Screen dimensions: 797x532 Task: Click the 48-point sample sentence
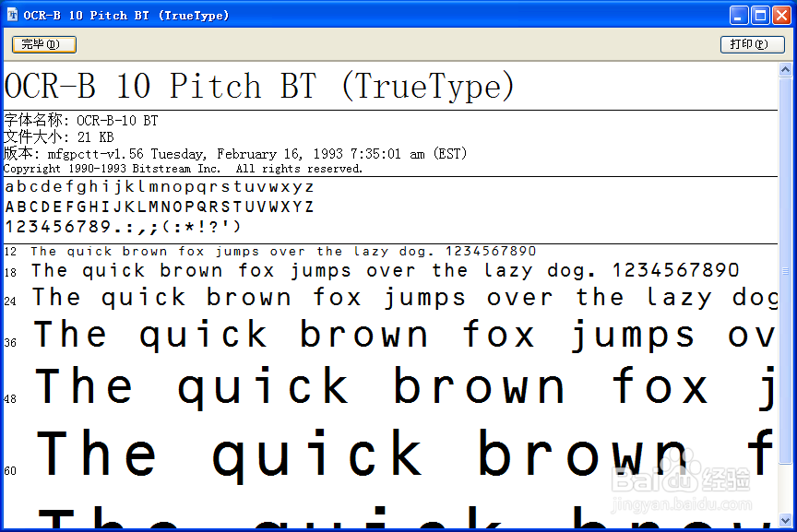click(405, 387)
